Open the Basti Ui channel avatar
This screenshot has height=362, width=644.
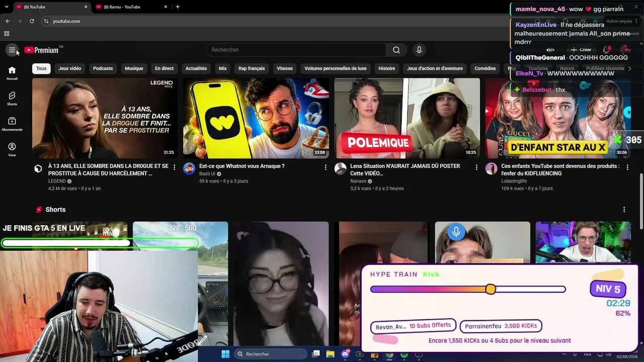189,169
